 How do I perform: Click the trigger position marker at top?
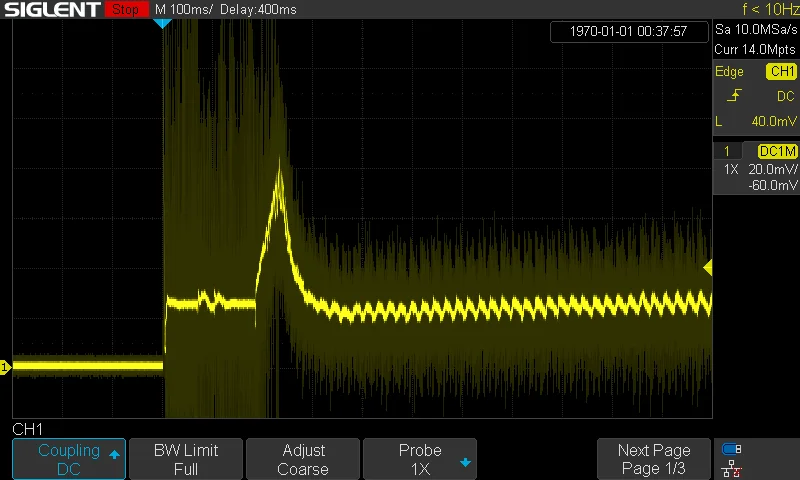(162, 23)
